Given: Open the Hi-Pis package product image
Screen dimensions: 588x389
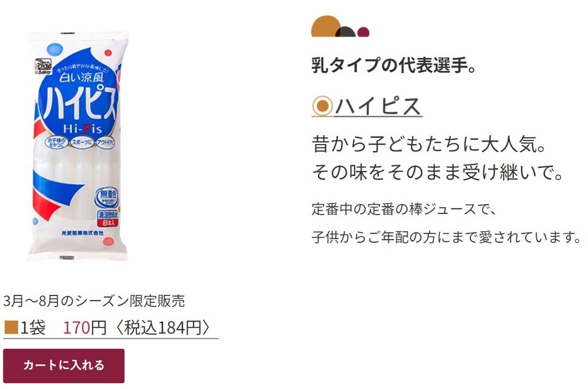Looking at the screenshot, I should coord(78,146).
